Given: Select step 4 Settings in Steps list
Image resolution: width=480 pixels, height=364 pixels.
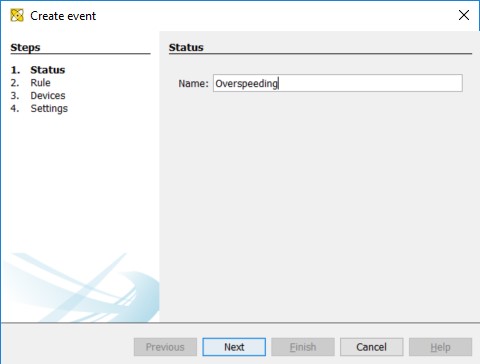Looking at the screenshot, I should [39, 109].
